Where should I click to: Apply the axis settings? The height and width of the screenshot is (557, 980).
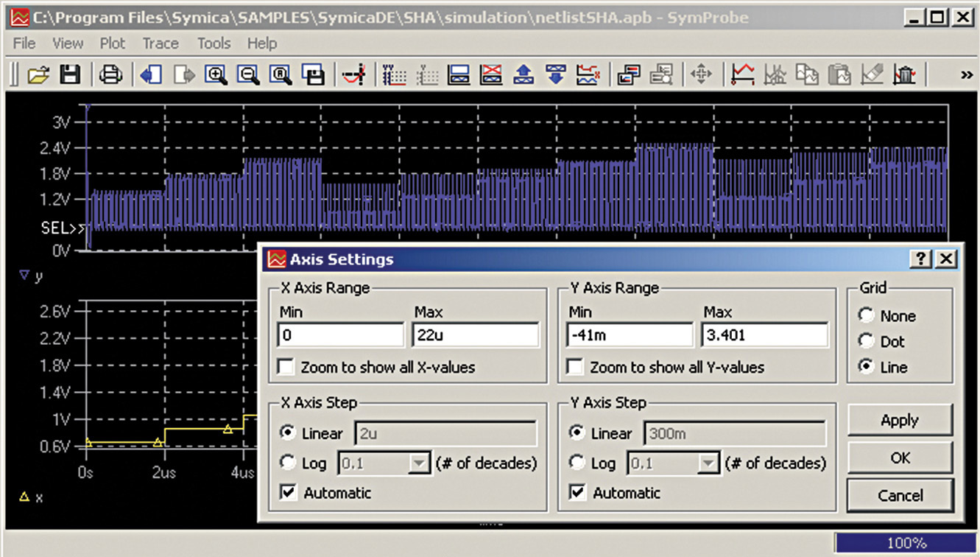click(900, 420)
